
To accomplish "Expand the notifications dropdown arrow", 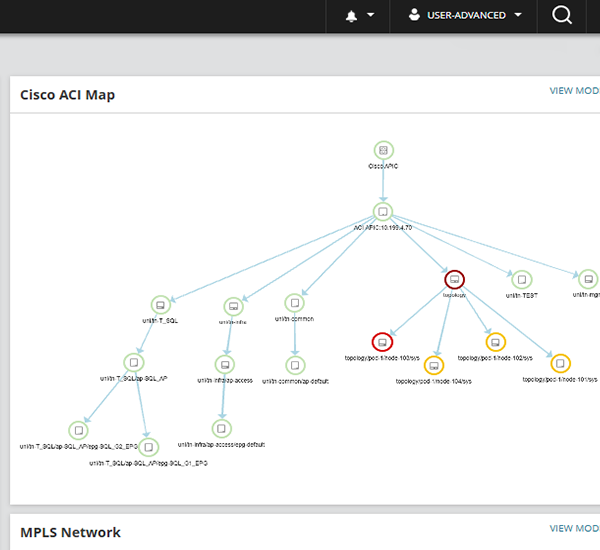I will (370, 15).
